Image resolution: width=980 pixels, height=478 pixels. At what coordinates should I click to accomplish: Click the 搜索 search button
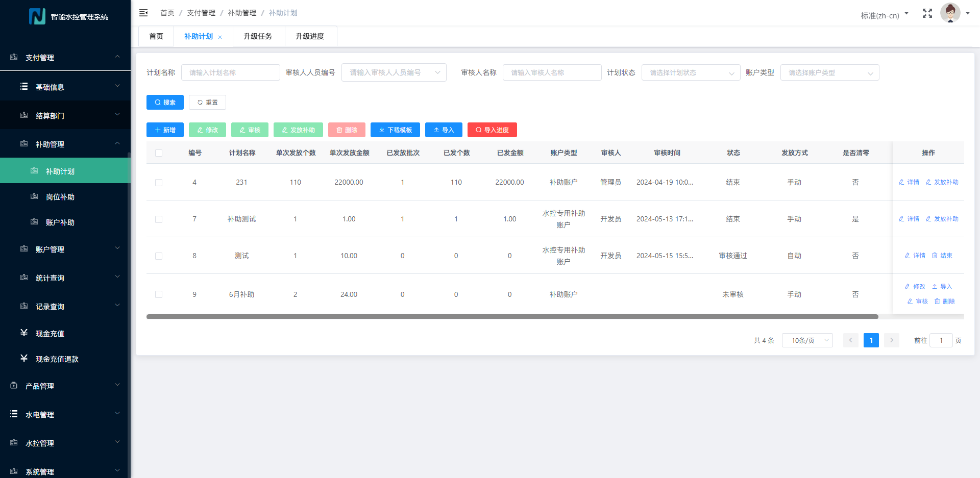(165, 103)
